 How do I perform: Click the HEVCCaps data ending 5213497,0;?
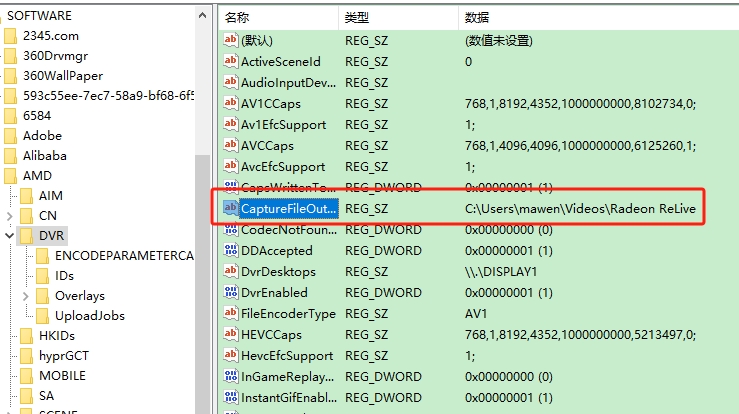[581, 335]
